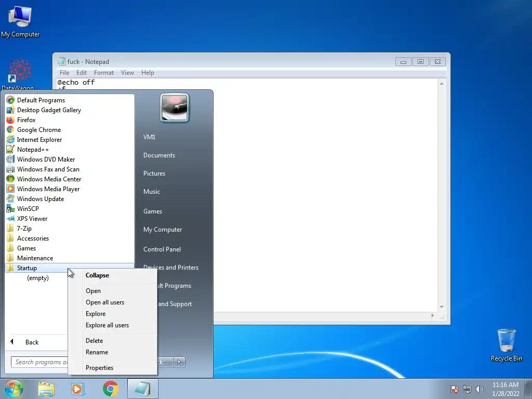
Task: Switch to Notepad in the taskbar
Action: [x=143, y=389]
